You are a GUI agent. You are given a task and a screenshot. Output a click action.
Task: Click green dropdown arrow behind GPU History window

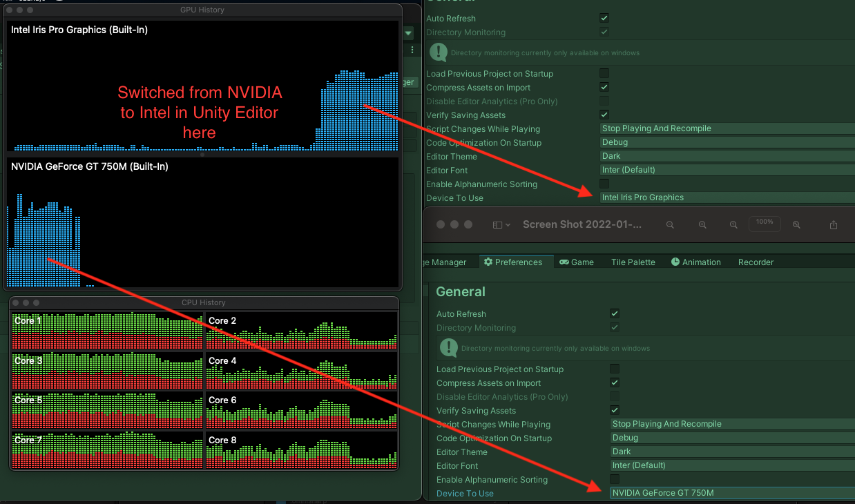[x=408, y=32]
